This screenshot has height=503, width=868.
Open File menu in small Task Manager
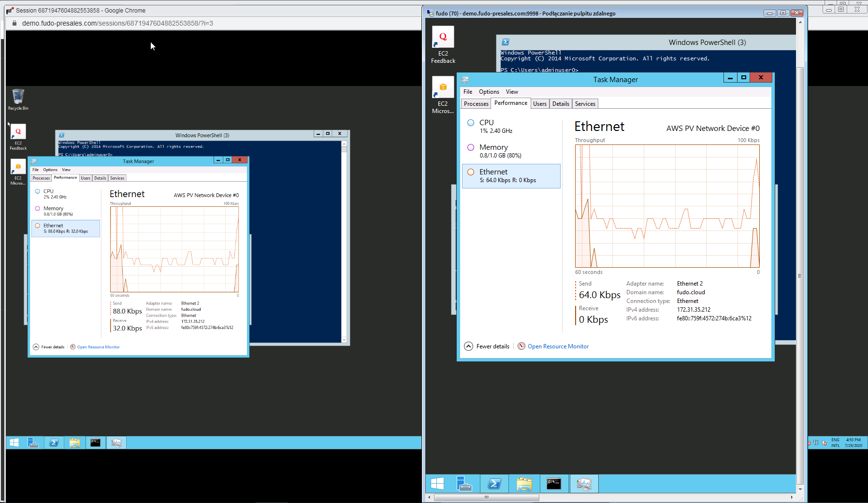[x=35, y=170]
